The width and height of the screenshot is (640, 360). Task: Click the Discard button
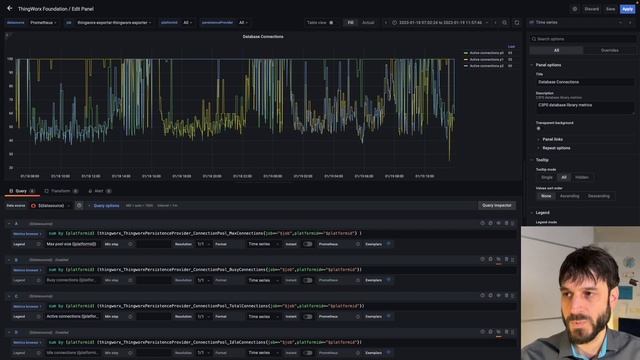591,9
